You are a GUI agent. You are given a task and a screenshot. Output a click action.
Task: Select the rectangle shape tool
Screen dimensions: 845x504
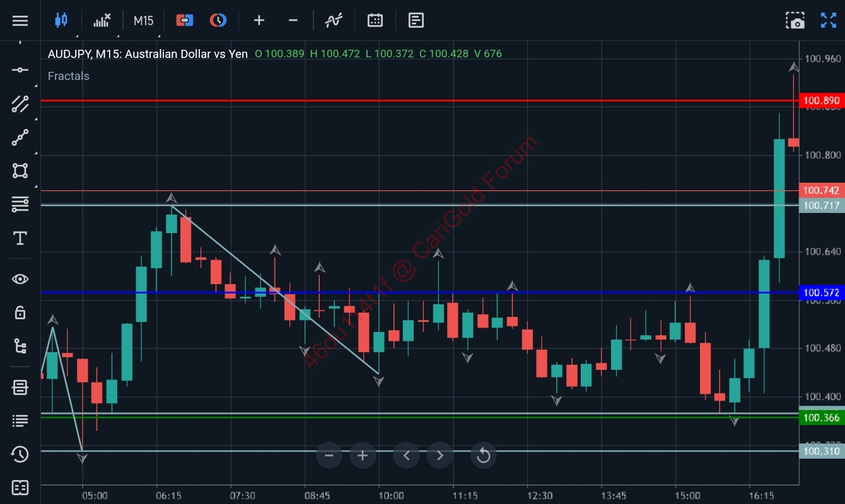tap(20, 171)
